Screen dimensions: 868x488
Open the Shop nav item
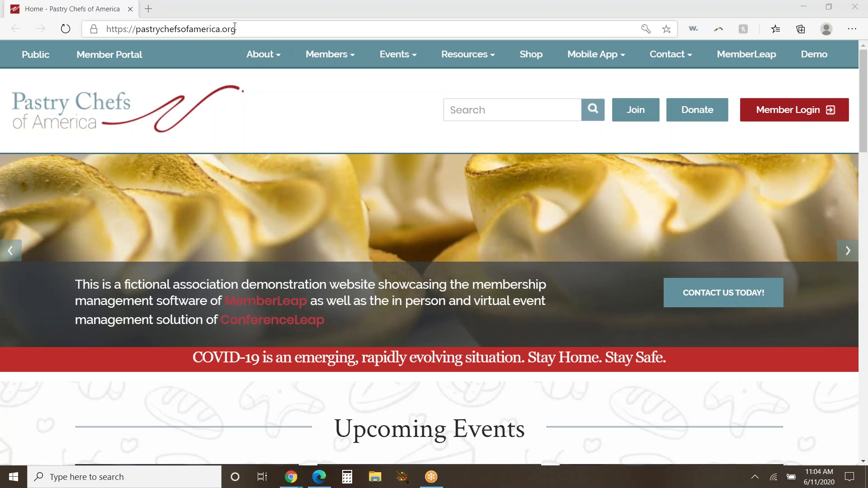(x=531, y=54)
